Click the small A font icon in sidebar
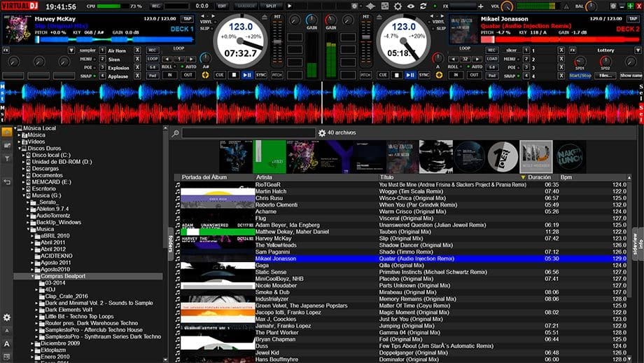The width and height of the screenshot is (644, 363). pyautogui.click(x=7, y=331)
